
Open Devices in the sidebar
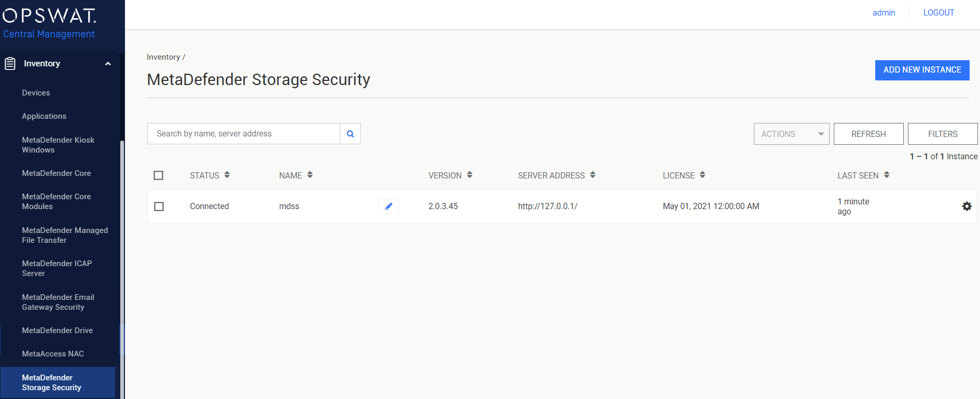pyautogui.click(x=36, y=93)
